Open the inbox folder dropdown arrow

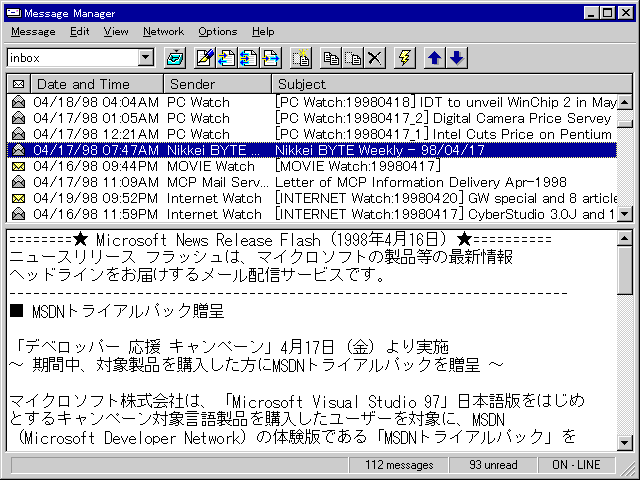point(146,58)
